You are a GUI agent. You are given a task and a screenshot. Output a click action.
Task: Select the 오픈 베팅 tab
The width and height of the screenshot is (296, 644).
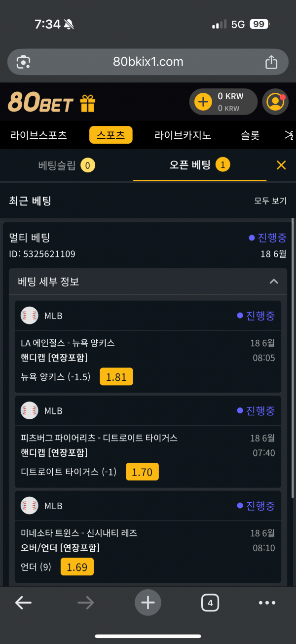pos(200,165)
